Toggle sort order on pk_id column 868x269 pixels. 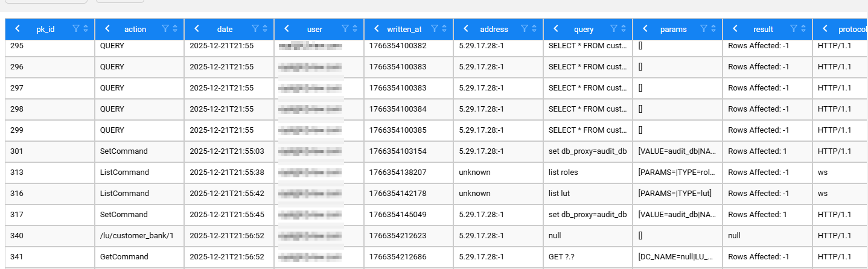(x=85, y=28)
